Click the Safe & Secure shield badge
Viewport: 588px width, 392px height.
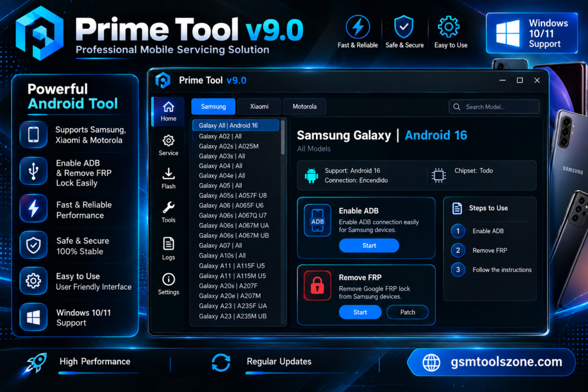click(404, 27)
